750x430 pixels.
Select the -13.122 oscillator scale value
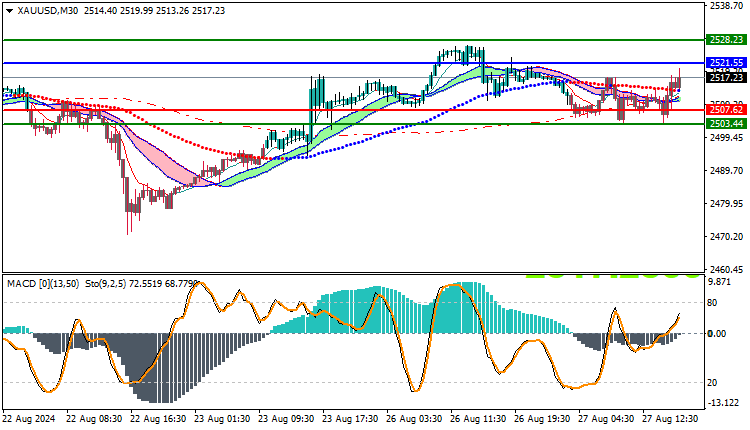[723, 403]
